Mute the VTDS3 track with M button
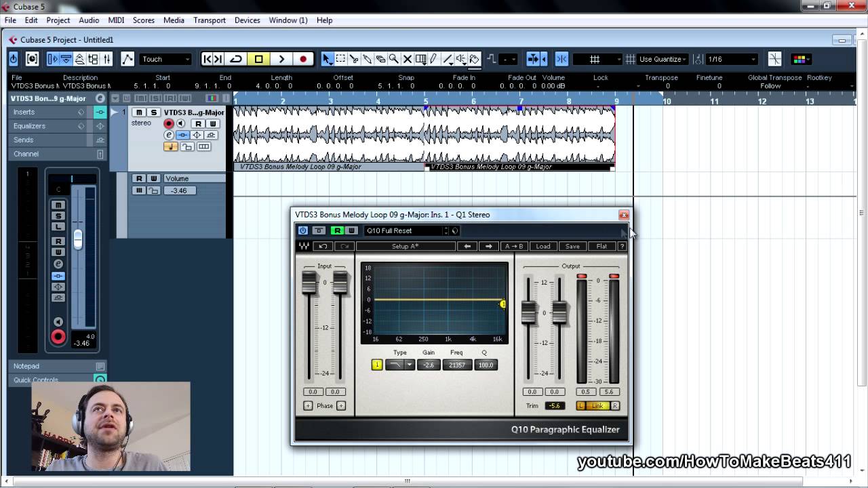Viewport: 868px width, 488px height. [x=139, y=113]
